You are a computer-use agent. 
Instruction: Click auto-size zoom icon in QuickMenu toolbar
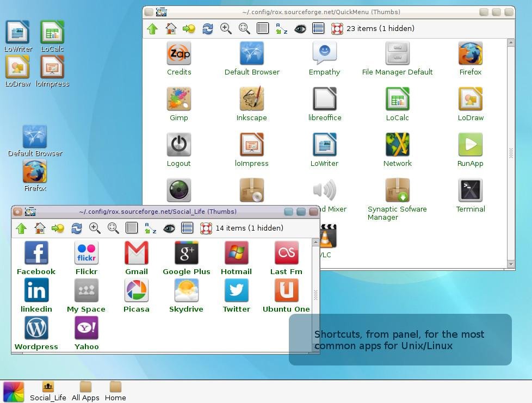click(x=244, y=29)
